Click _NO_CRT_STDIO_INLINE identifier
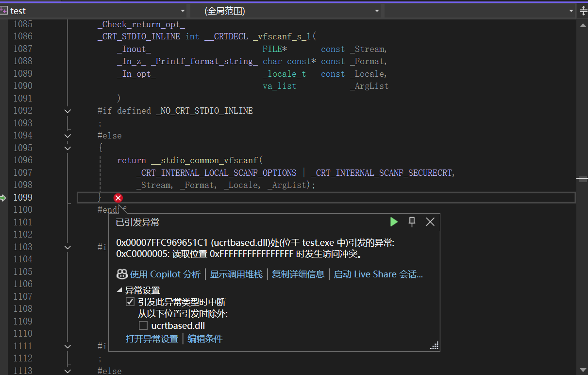 click(204, 111)
